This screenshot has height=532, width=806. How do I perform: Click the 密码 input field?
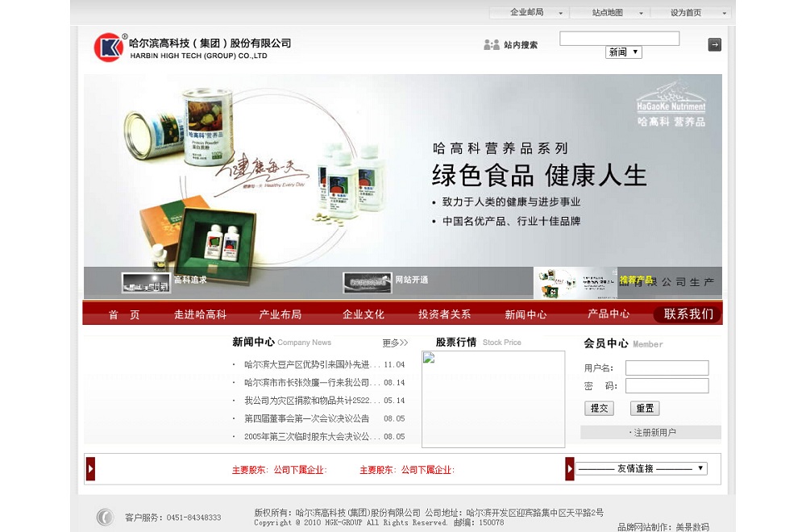(x=667, y=385)
